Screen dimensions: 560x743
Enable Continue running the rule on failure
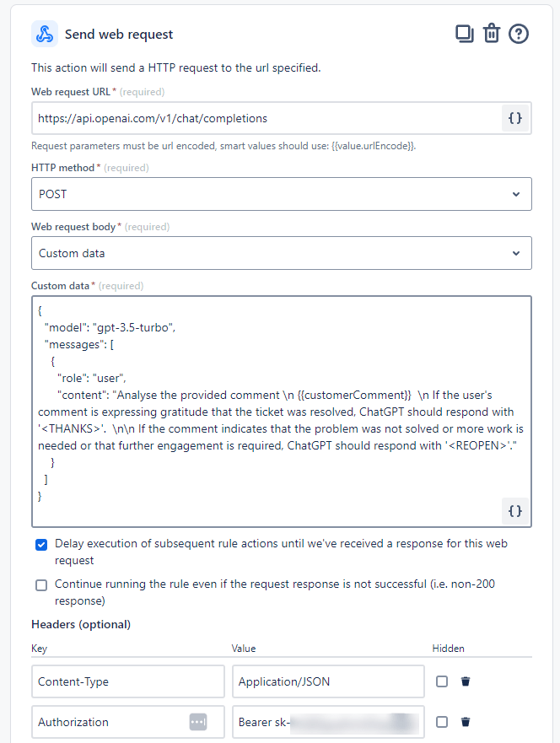pos(41,585)
